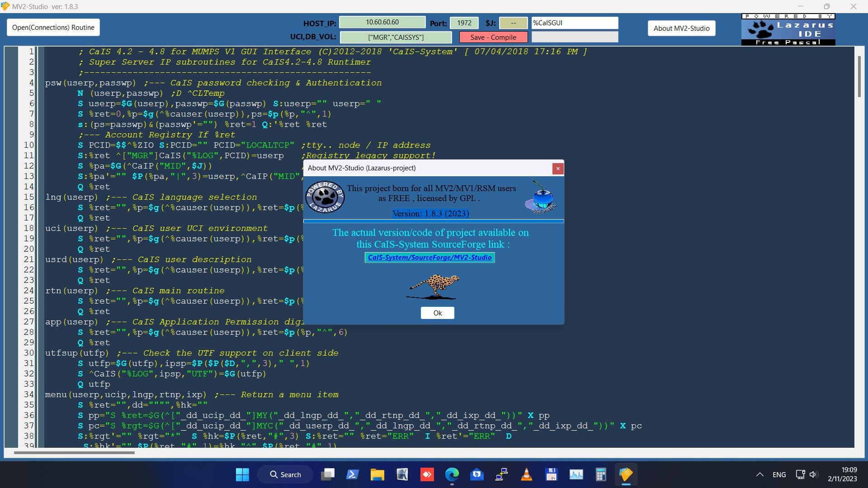Click Open(Connections) Routine button
868x488 pixels.
click(x=53, y=28)
